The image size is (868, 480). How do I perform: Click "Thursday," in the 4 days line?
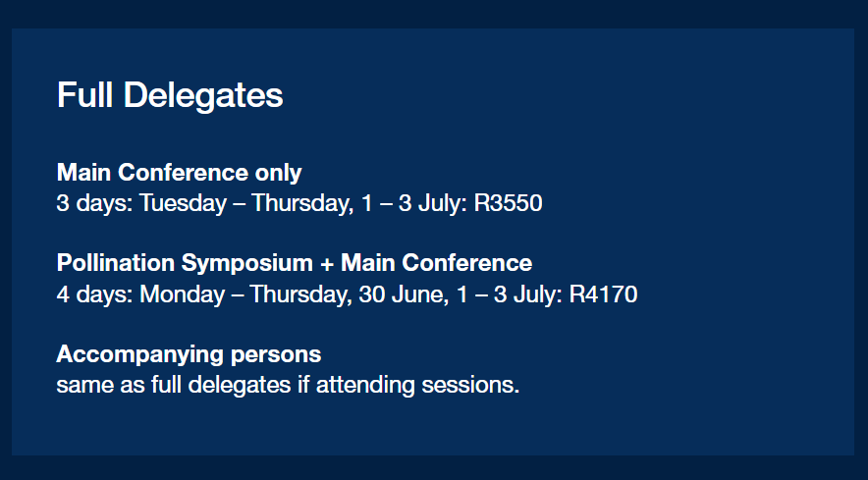pyautogui.click(x=300, y=293)
